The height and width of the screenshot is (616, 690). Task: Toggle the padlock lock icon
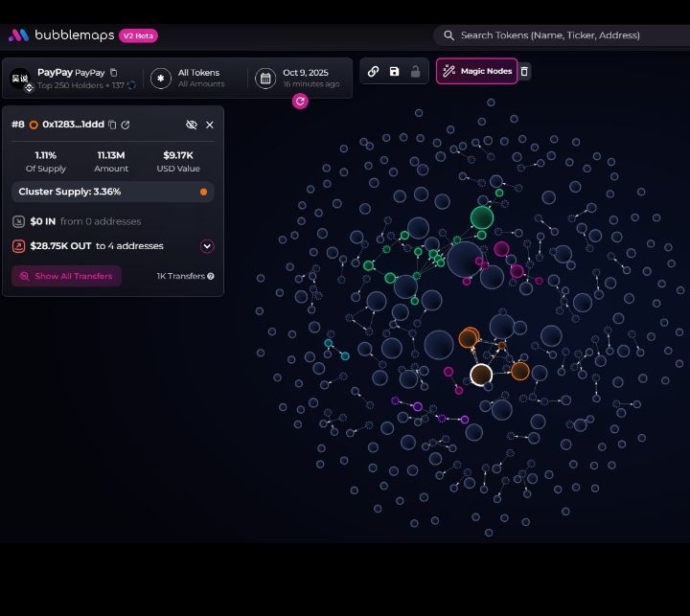[x=415, y=72]
